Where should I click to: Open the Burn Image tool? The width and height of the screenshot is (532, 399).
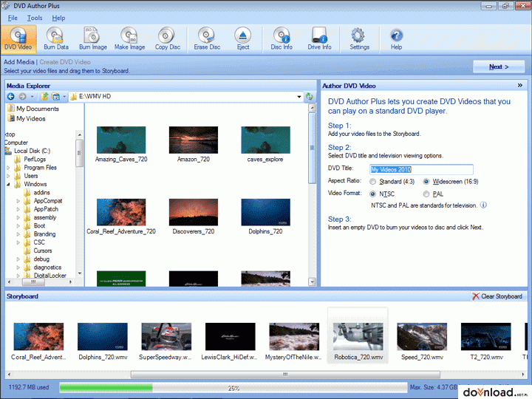tap(92, 38)
